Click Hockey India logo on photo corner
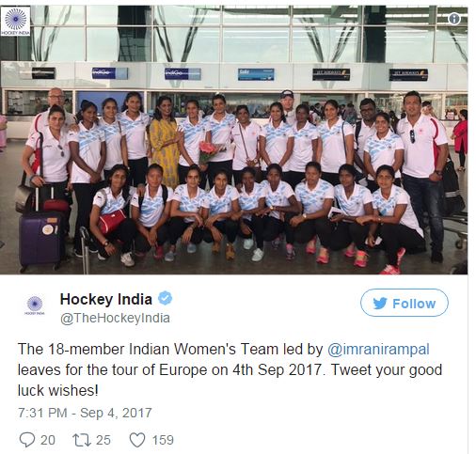The width and height of the screenshot is (476, 454). [x=15, y=21]
